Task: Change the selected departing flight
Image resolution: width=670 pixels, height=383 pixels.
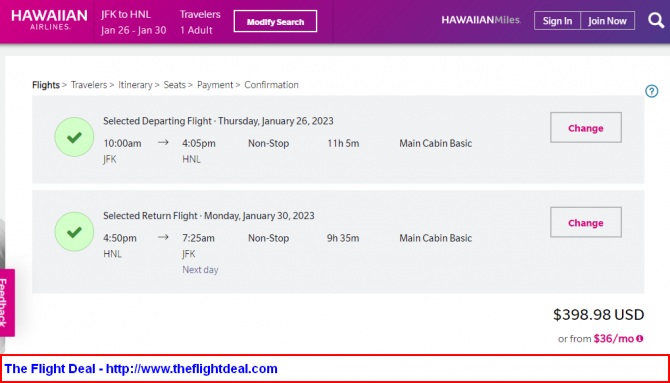Action: tap(586, 128)
